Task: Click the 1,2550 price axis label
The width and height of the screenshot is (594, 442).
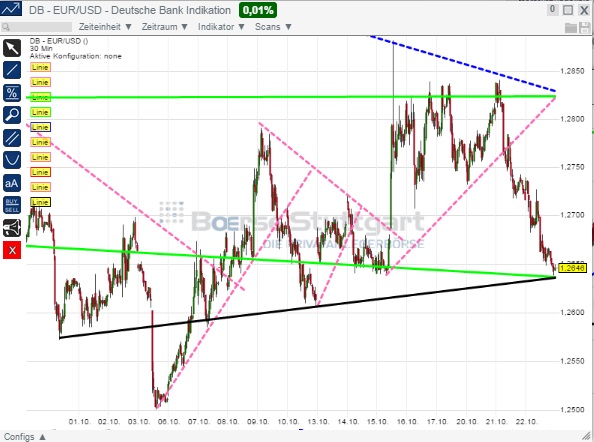Action: 572,361
